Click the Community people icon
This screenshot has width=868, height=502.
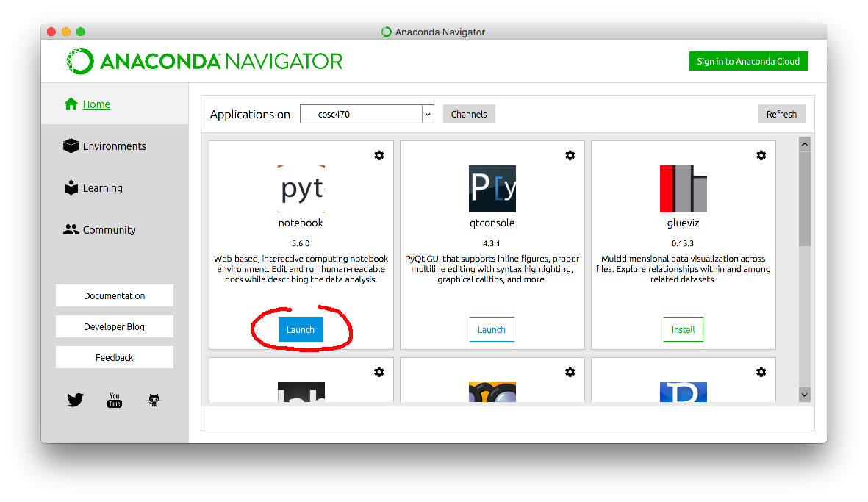pos(71,230)
